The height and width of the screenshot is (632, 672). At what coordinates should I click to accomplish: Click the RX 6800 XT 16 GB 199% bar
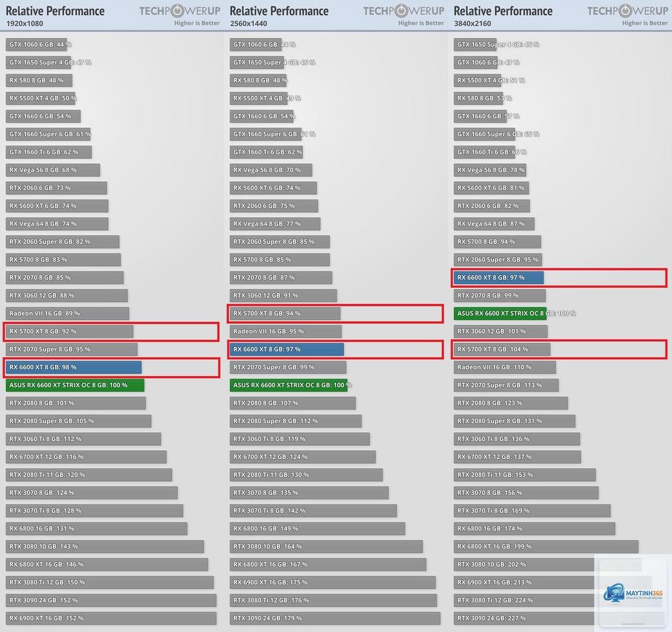(546, 547)
